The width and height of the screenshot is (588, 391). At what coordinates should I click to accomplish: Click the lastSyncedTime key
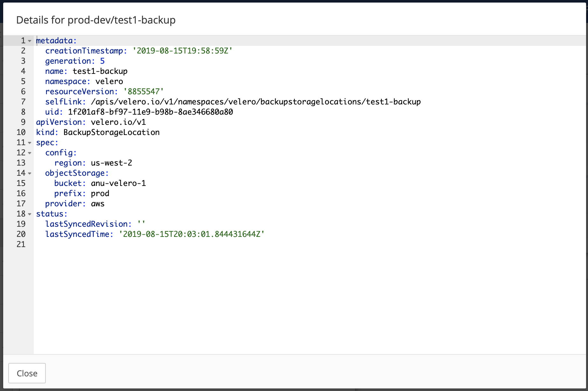coord(79,234)
